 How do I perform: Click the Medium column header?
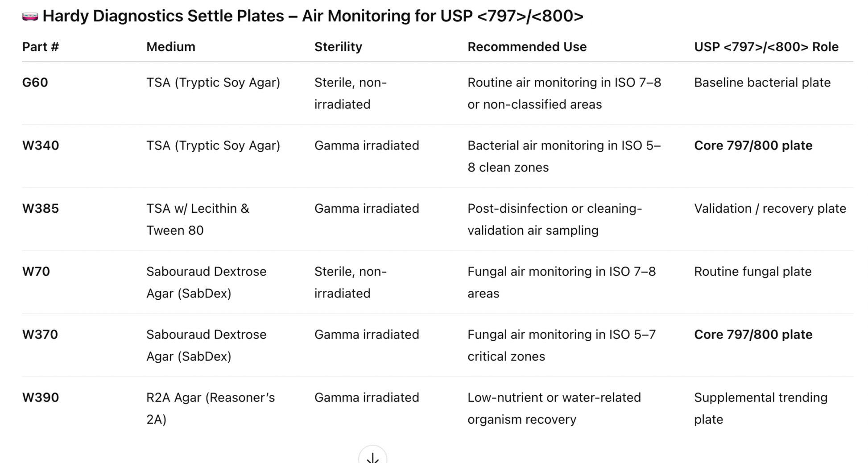click(171, 47)
